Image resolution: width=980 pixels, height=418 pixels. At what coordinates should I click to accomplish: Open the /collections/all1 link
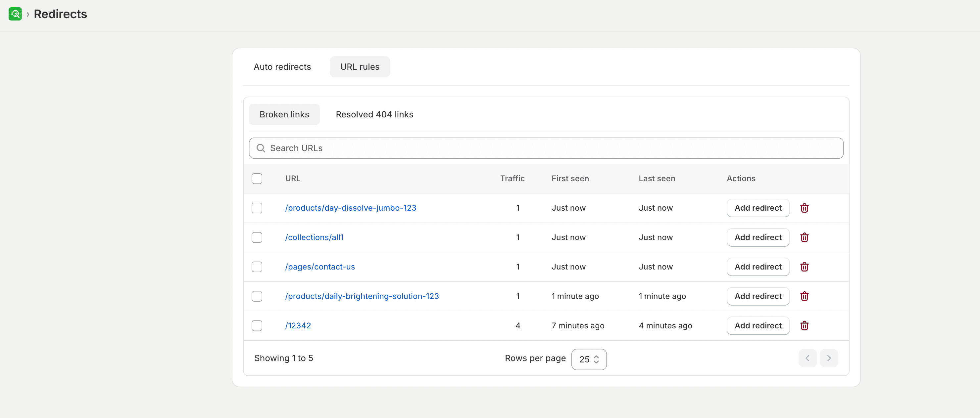[314, 237]
